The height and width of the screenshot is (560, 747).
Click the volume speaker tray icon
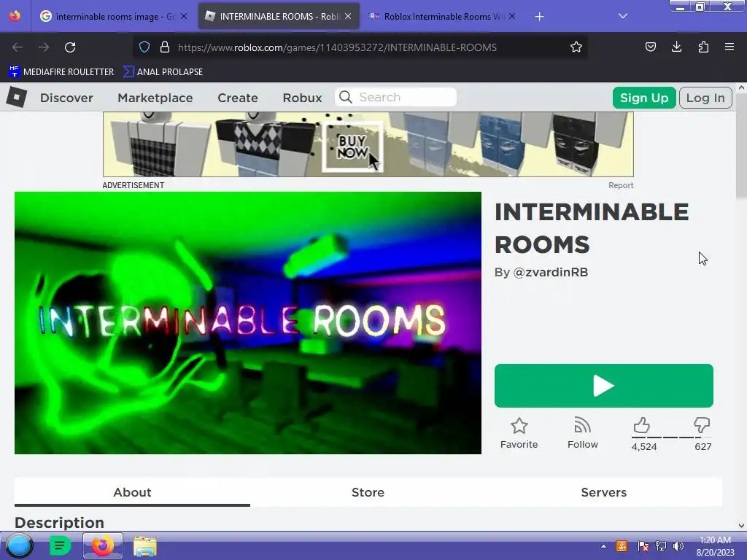click(678, 546)
